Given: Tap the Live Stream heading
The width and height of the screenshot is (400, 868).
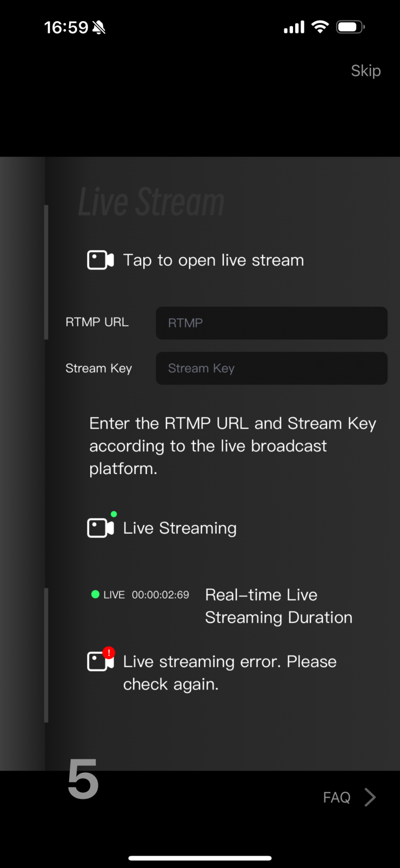Looking at the screenshot, I should 151,202.
